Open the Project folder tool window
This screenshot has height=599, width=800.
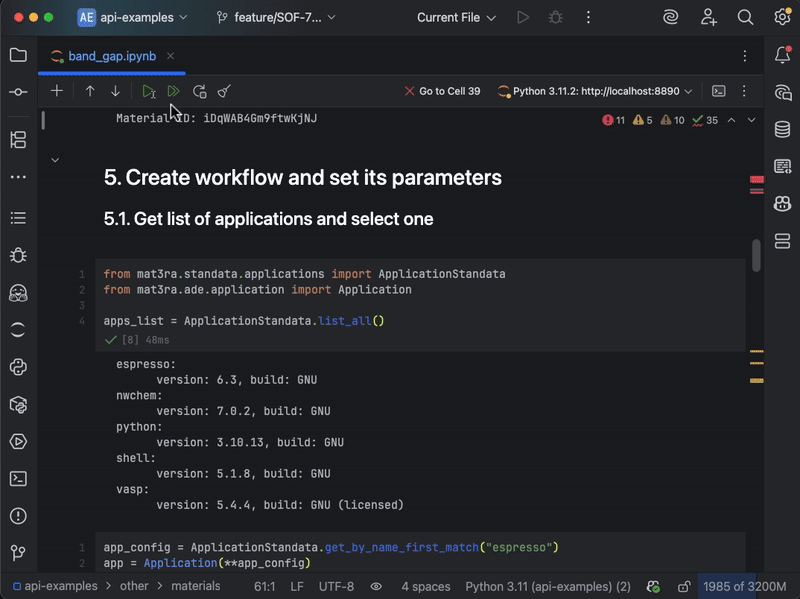(x=18, y=55)
